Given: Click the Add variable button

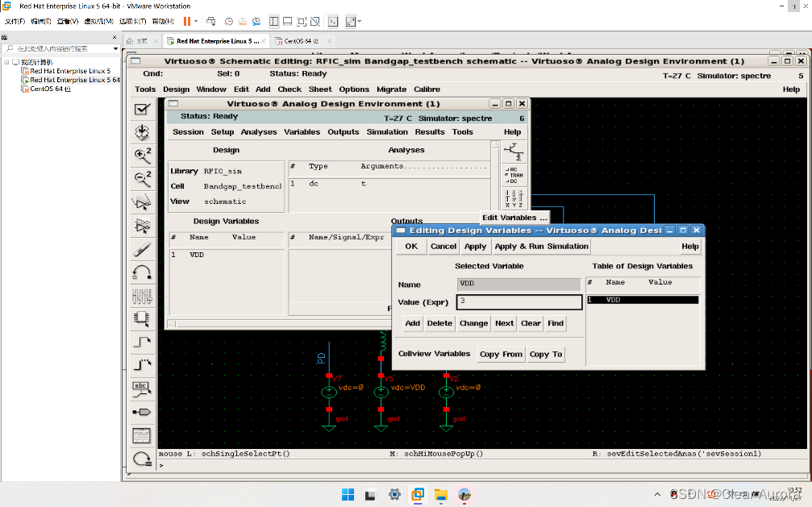Looking at the screenshot, I should (x=412, y=323).
